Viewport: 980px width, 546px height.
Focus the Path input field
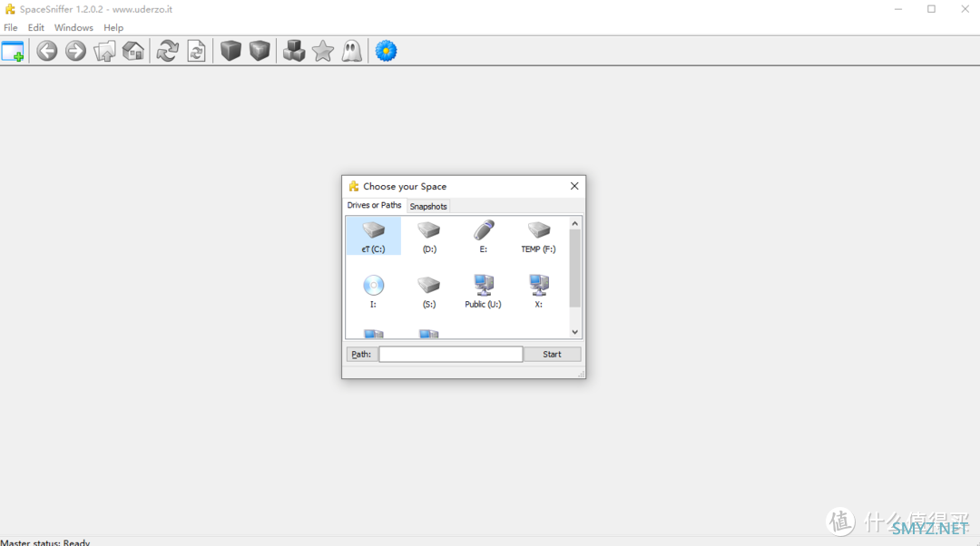coord(451,355)
